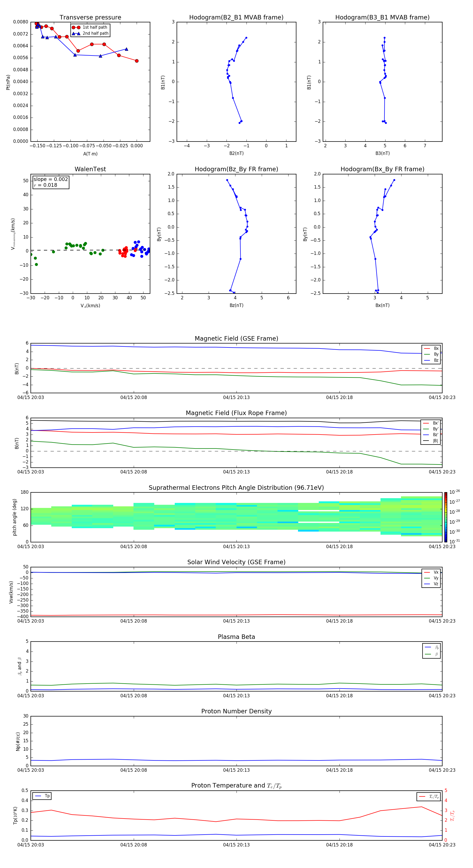Click the Te/Tp legend in temperature plot
The image size is (473, 868).
click(x=429, y=797)
